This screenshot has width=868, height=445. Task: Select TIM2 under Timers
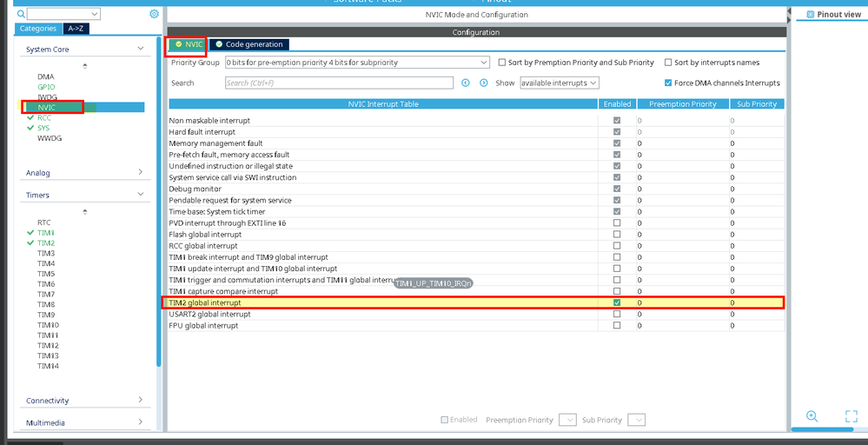[46, 243]
